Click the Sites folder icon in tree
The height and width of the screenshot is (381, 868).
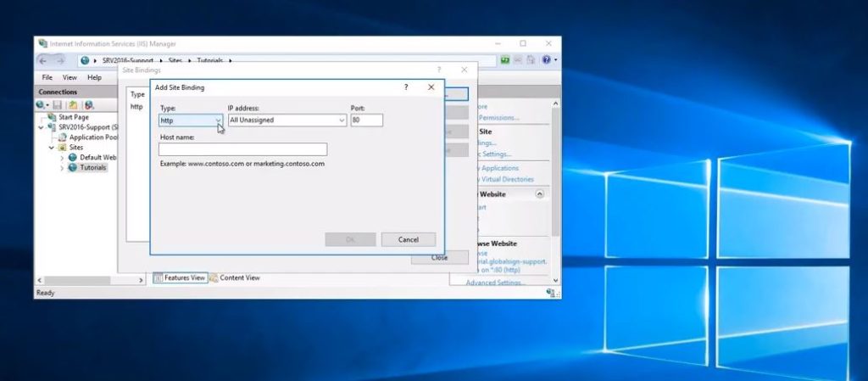(x=62, y=148)
